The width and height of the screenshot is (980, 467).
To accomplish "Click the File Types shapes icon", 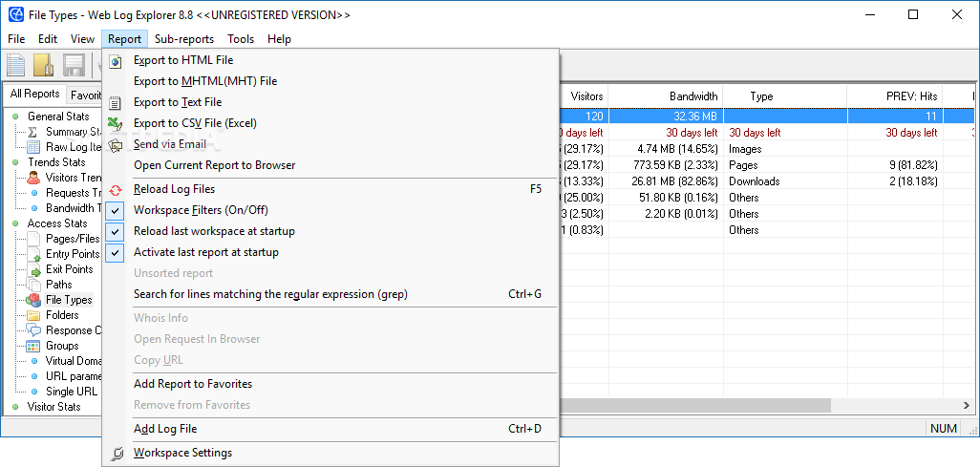I will point(34,300).
